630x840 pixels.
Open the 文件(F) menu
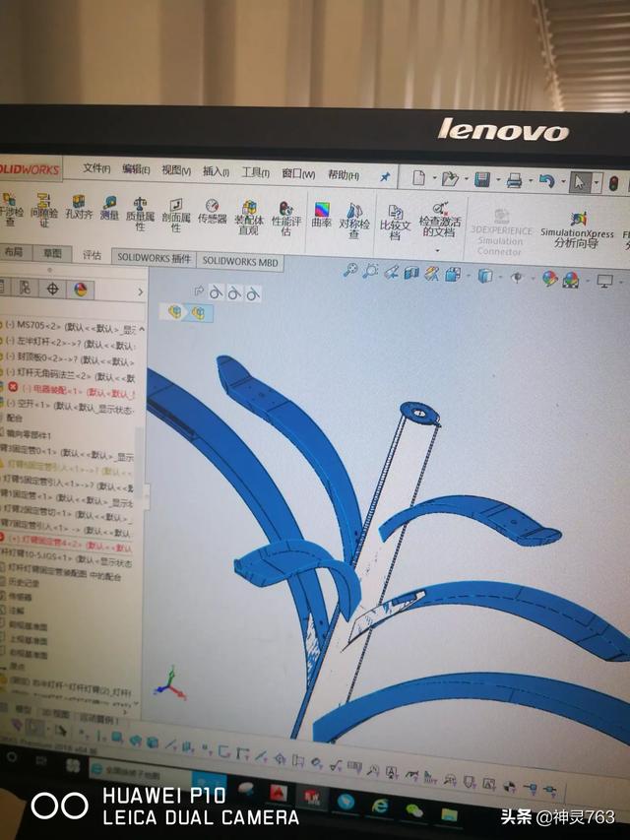click(x=96, y=168)
